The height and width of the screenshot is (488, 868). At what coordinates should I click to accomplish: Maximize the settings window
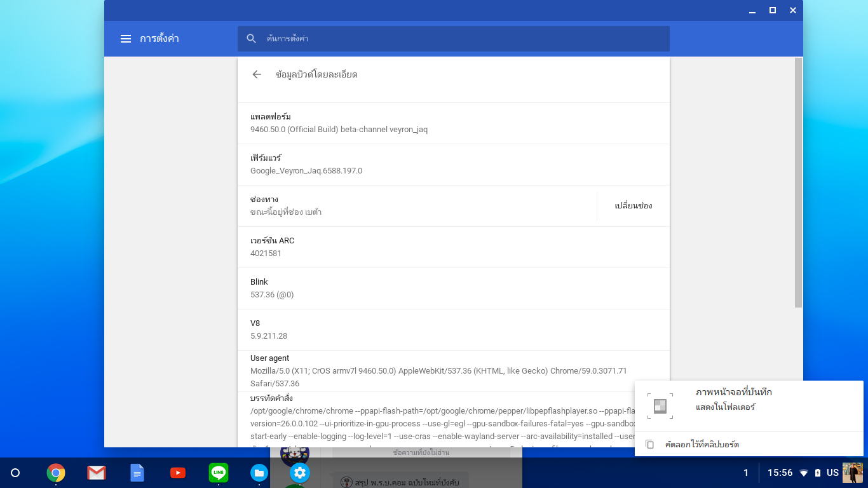[773, 10]
